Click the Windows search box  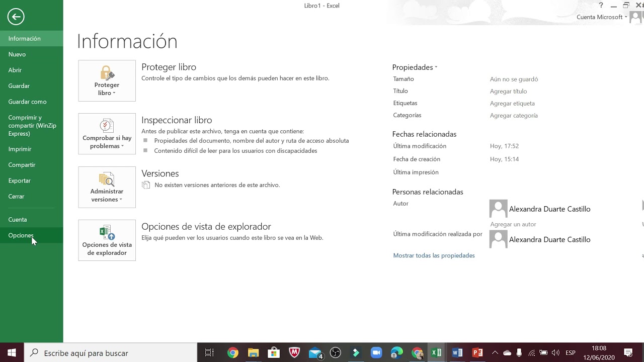click(x=111, y=353)
